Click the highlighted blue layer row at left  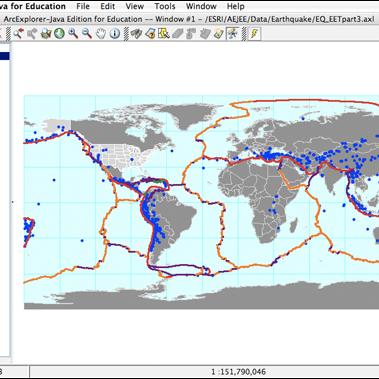5,56
